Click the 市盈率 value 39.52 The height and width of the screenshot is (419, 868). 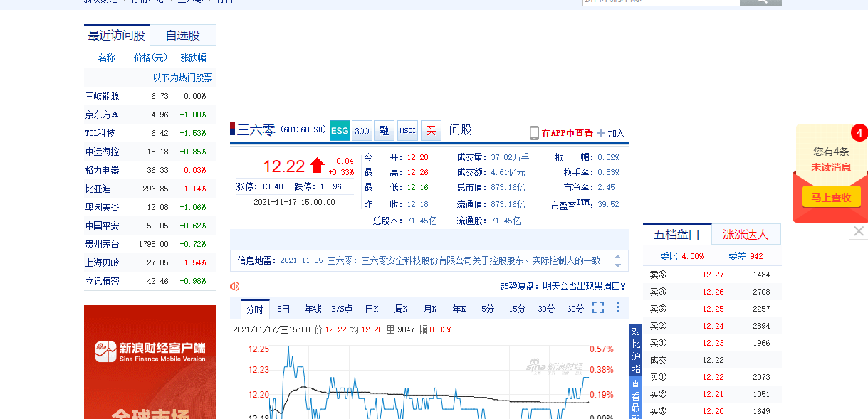tap(608, 204)
